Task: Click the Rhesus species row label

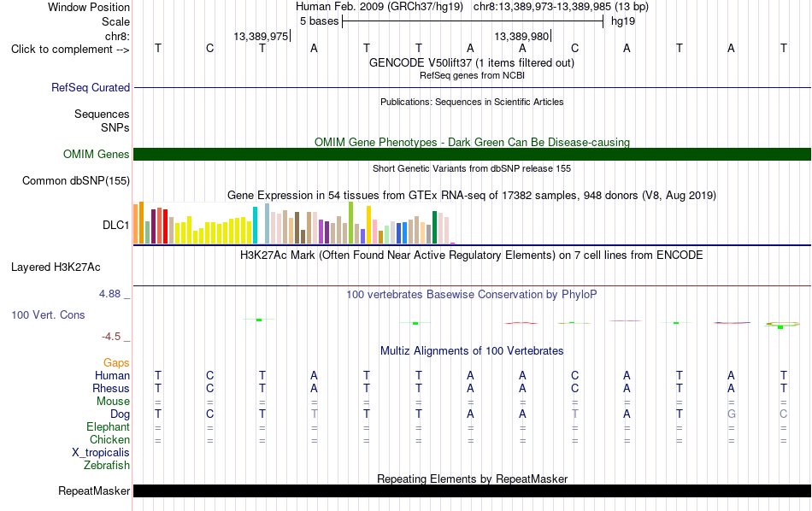Action: coord(111,388)
